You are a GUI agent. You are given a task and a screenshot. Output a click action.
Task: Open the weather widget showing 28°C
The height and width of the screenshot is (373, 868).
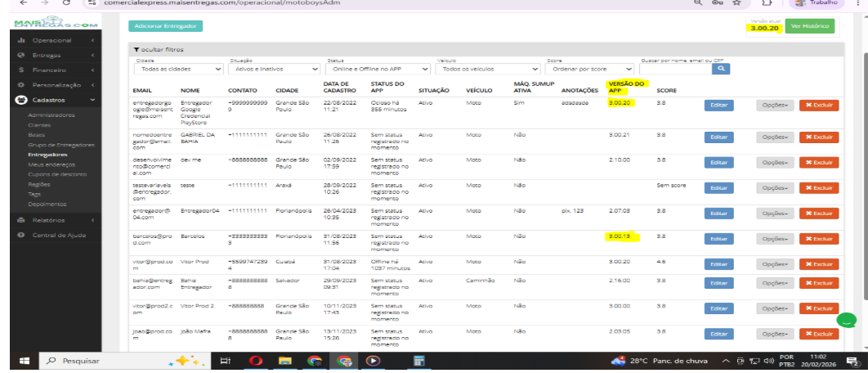click(660, 361)
